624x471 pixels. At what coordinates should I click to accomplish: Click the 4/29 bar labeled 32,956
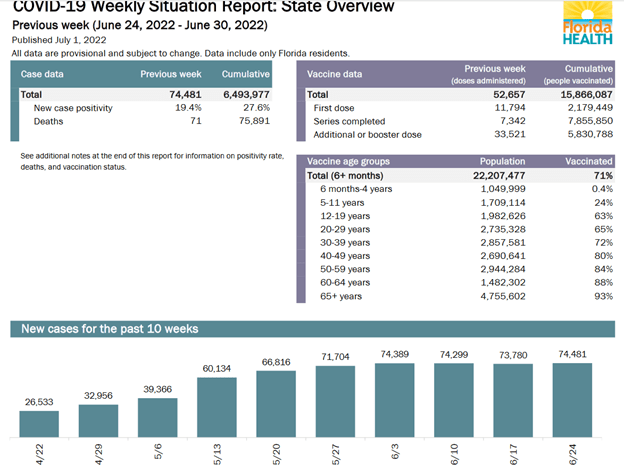[x=98, y=420]
